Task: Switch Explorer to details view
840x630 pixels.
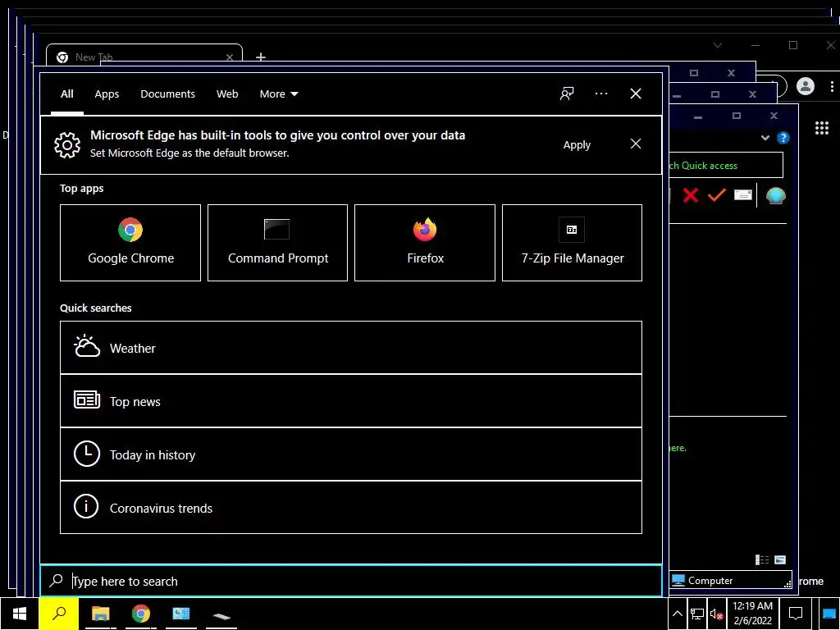Action: point(762,559)
